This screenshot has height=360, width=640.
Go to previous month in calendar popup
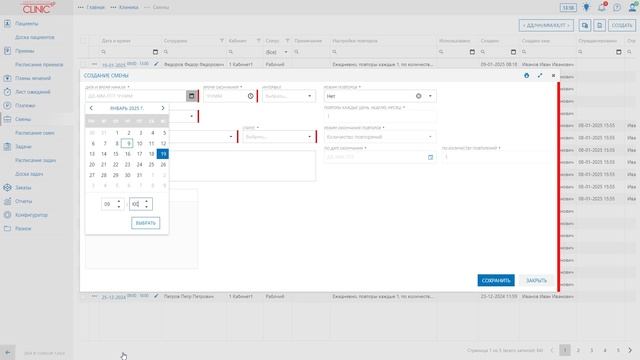[91, 108]
